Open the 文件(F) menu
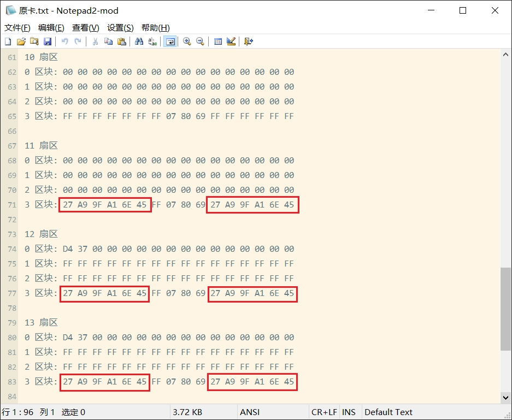 coord(17,28)
